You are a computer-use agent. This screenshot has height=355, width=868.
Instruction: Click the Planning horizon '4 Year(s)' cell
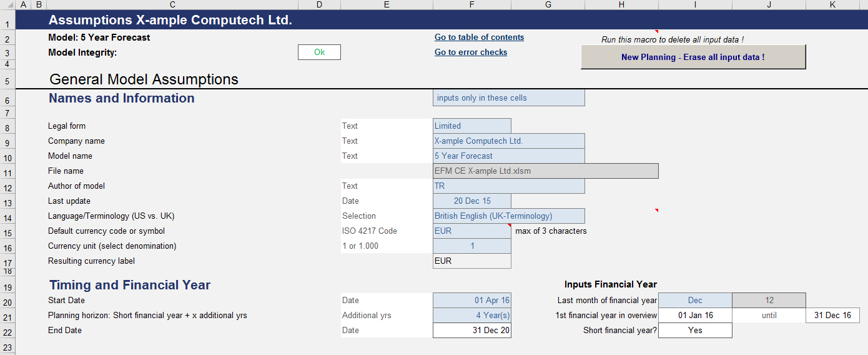pyautogui.click(x=471, y=316)
